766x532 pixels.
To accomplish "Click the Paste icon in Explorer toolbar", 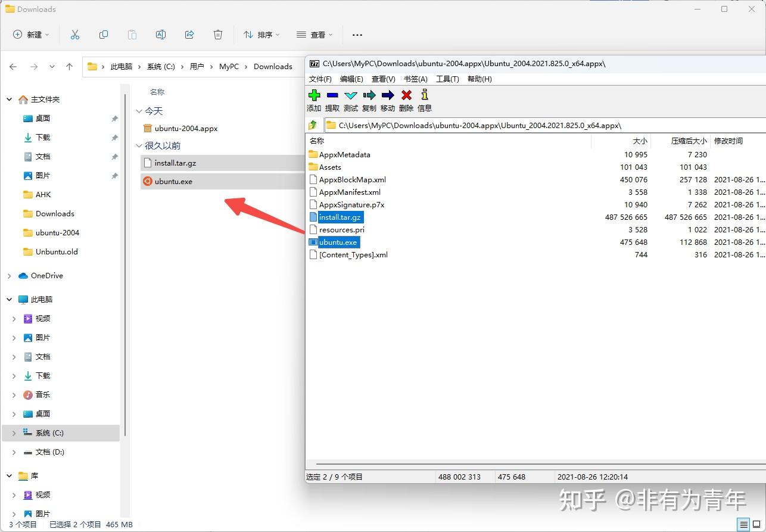I will 132,35.
